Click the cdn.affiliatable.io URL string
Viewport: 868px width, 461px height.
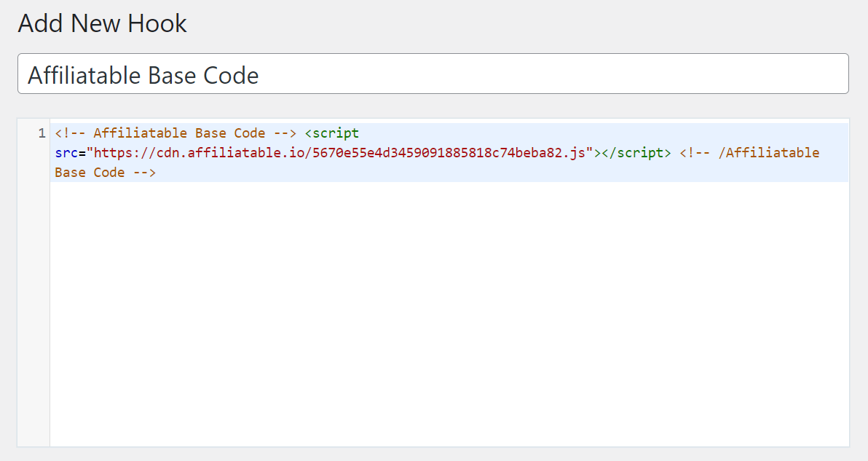(x=340, y=153)
